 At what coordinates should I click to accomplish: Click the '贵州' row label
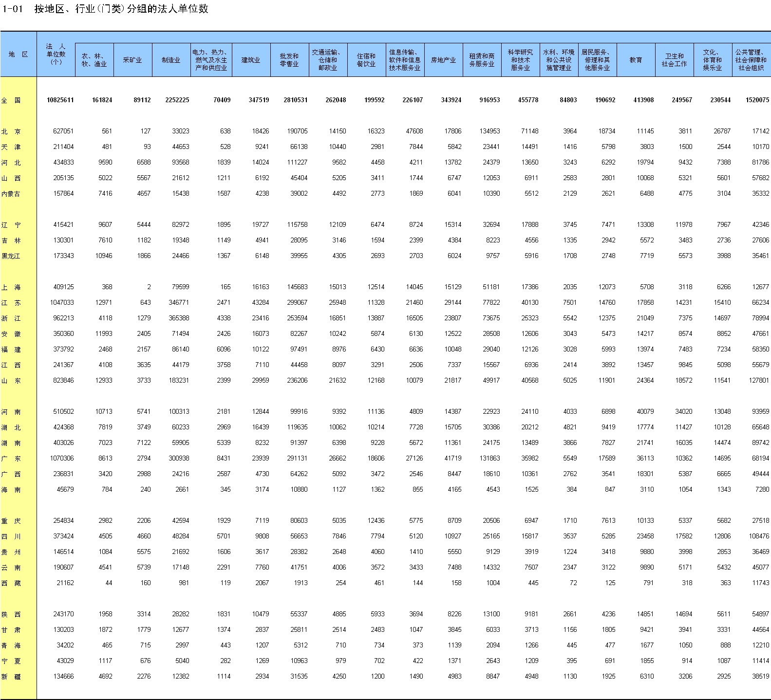point(11,552)
